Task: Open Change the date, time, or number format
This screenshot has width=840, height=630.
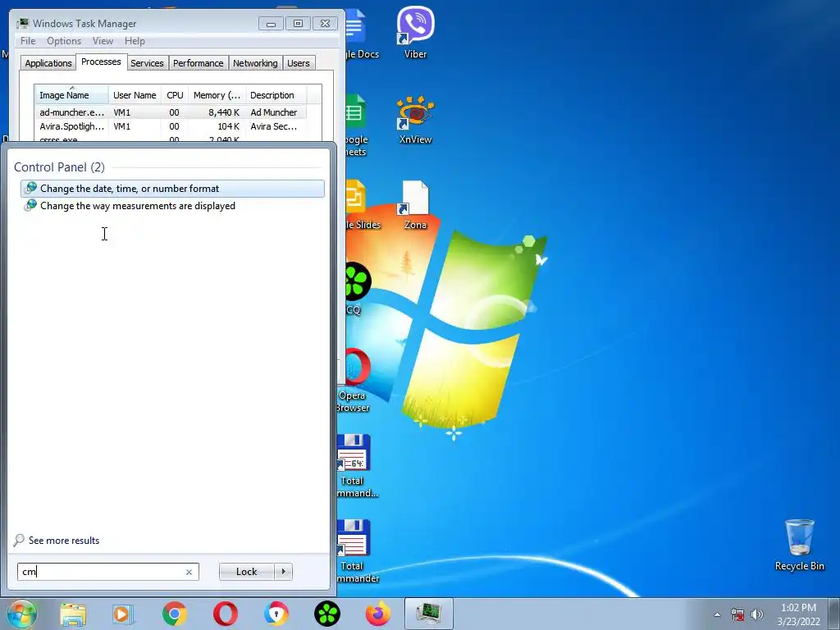Action: point(172,189)
